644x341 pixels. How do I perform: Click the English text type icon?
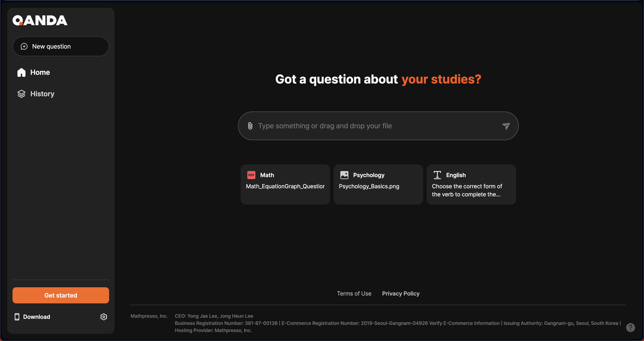[437, 175]
